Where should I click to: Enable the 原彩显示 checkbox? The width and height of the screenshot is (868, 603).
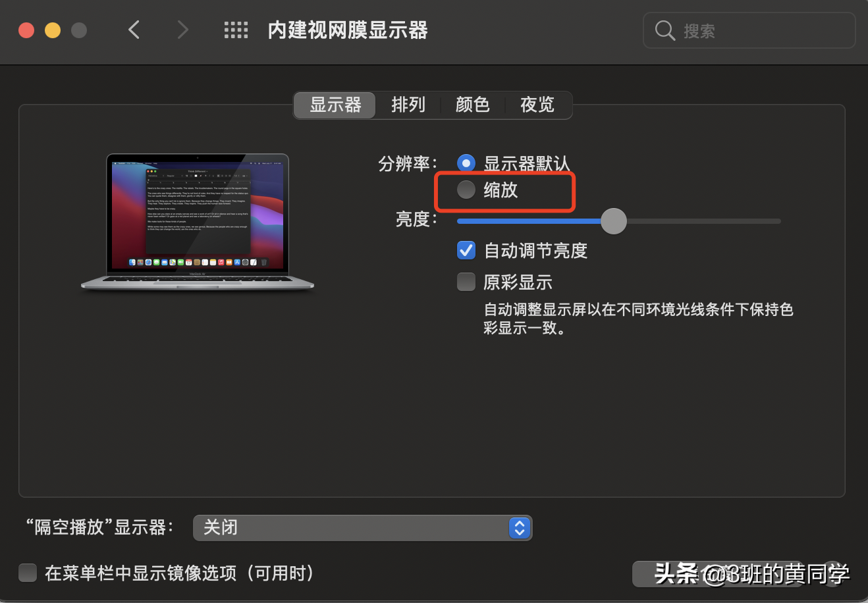(x=466, y=282)
